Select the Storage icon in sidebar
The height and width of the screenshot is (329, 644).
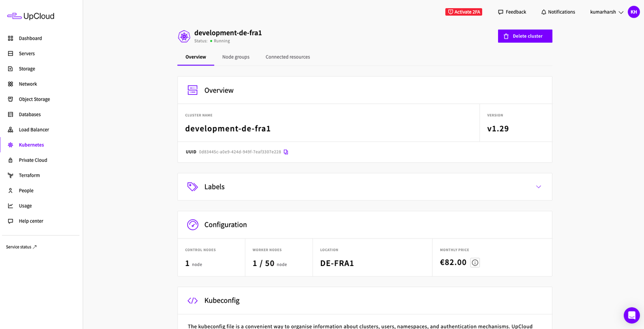point(11,69)
